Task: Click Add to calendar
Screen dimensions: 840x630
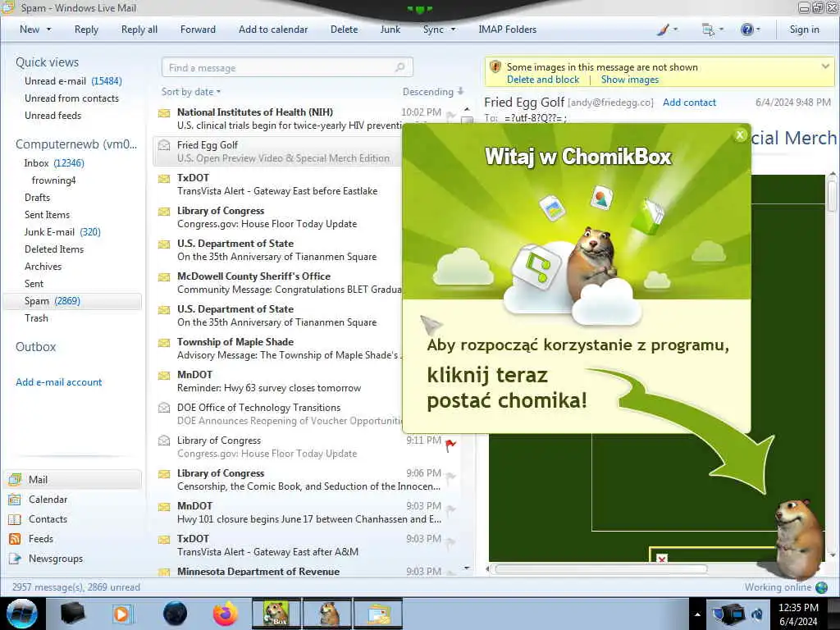Action: [273, 30]
